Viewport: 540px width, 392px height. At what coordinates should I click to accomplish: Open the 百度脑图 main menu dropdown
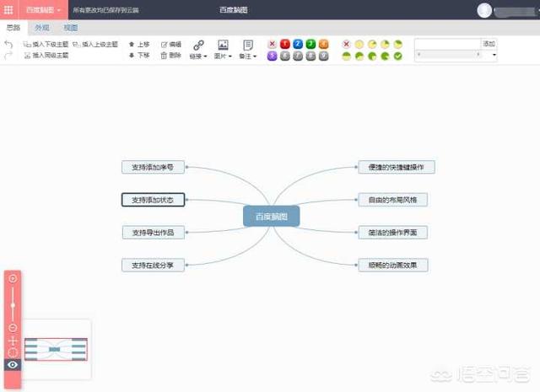point(43,9)
